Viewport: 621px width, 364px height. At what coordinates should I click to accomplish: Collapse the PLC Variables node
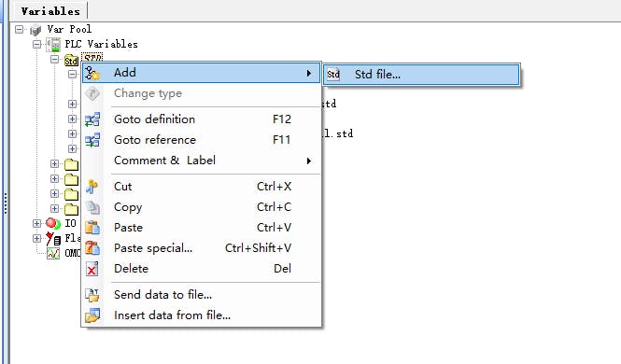[x=36, y=44]
